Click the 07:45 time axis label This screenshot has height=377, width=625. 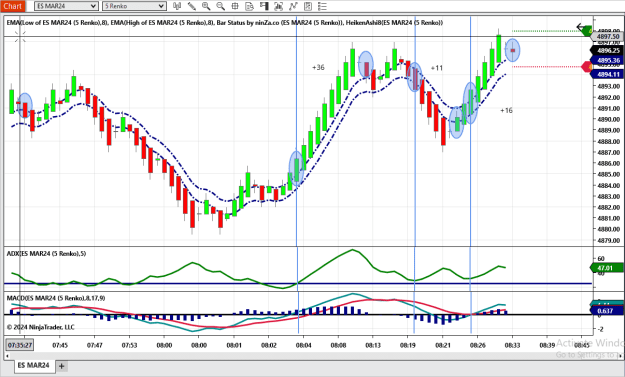tap(60, 346)
